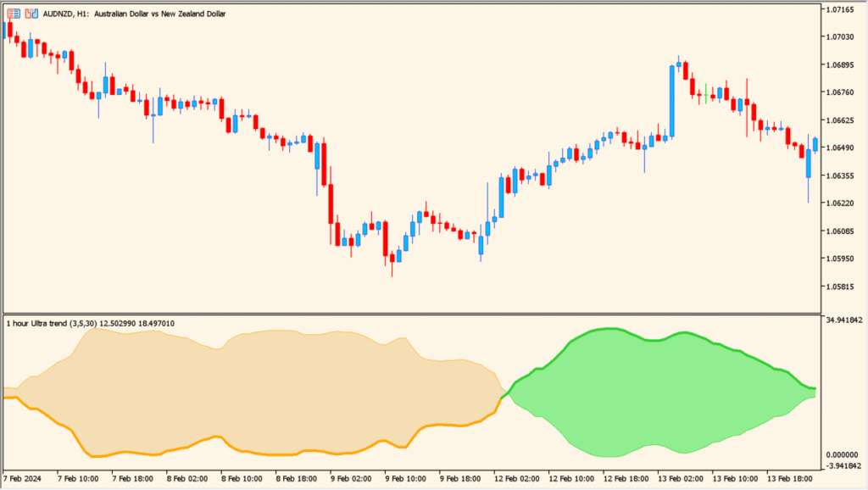Select the green bullish candle near 13 Feb 02:00

coord(706,95)
